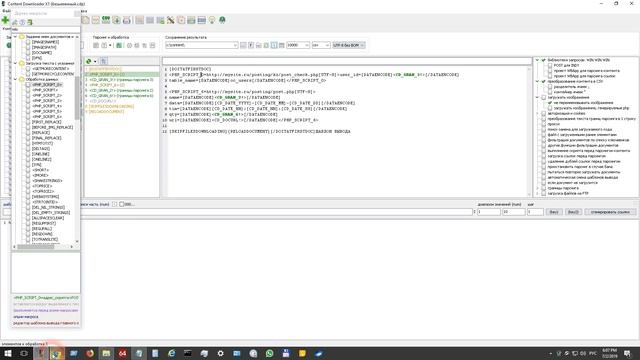This screenshot has width=640, height=360.
Task: Open Internet Explorer from the taskbar
Action: (x=171, y=353)
